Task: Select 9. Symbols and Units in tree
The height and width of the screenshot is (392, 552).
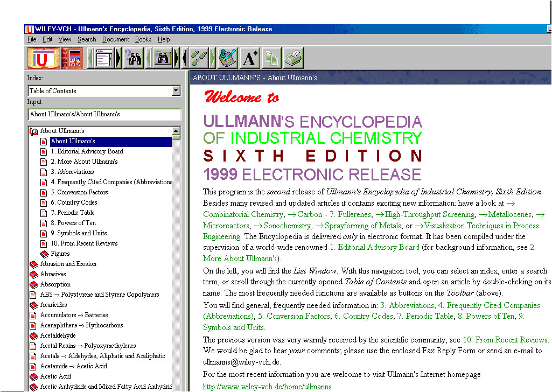Action: pos(79,233)
